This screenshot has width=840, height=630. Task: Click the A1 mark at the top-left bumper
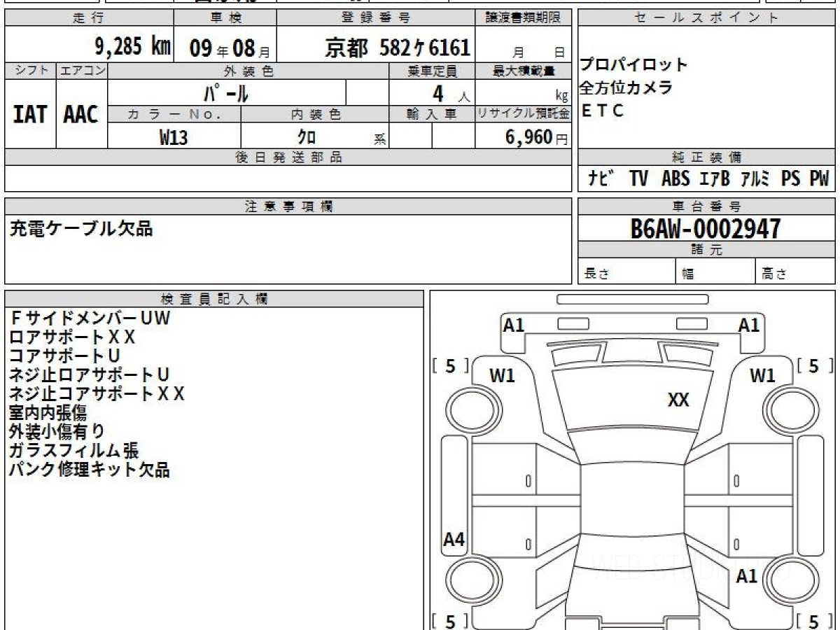pos(514,325)
